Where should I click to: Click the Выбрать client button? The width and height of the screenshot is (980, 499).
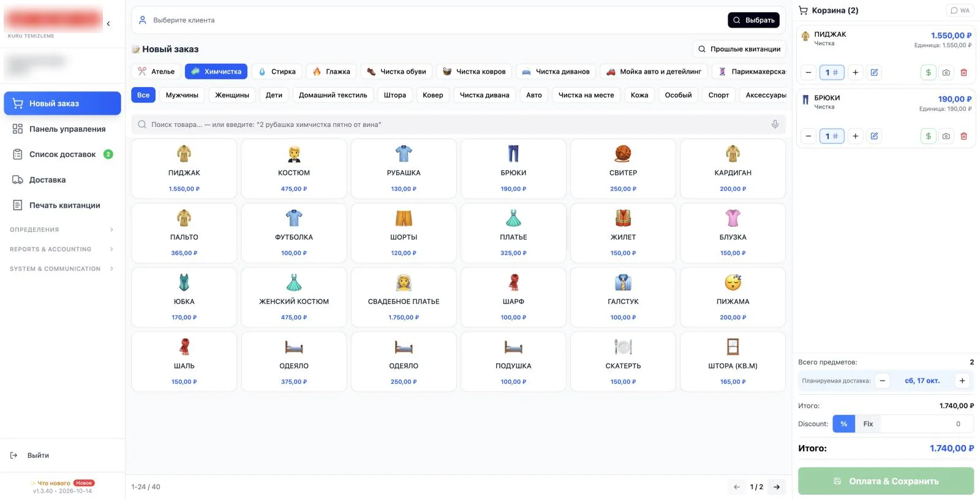pos(753,20)
